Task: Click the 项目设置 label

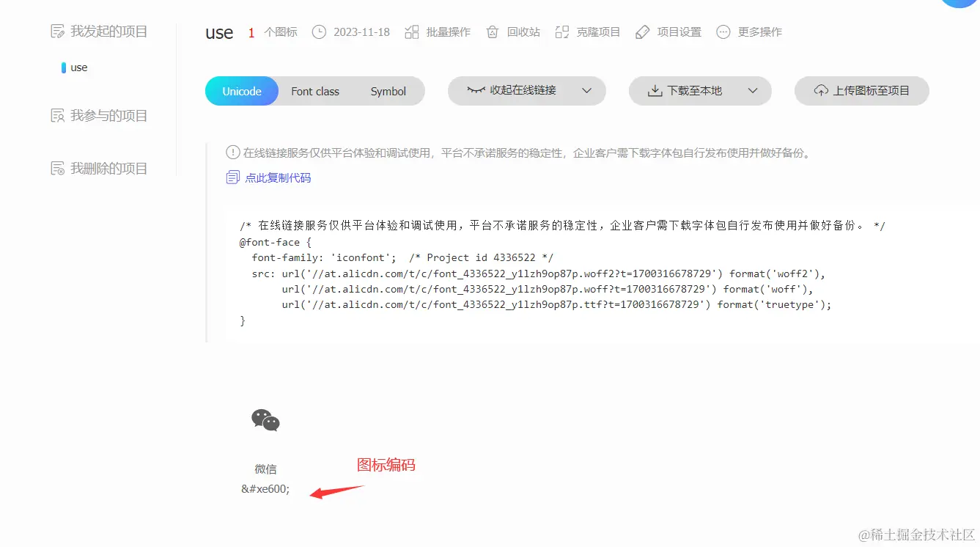Action: coord(679,32)
